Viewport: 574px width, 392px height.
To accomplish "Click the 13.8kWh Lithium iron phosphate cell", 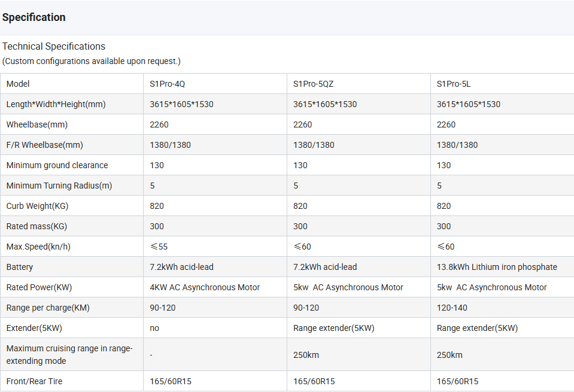I will click(x=497, y=267).
